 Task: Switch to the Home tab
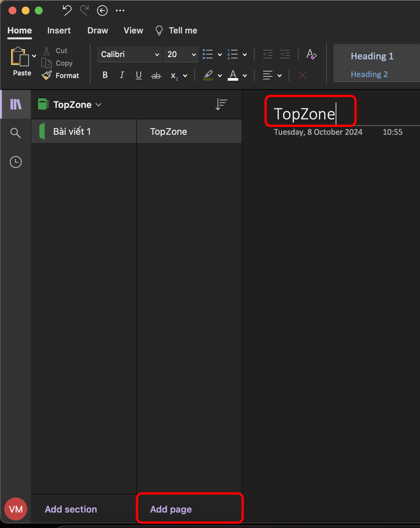point(20,30)
